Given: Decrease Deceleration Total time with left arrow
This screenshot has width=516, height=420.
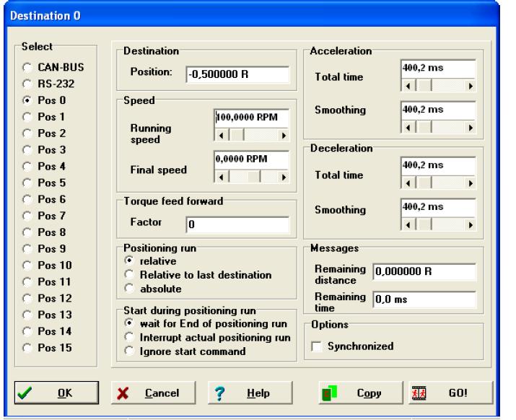Looking at the screenshot, I should pos(408,183).
